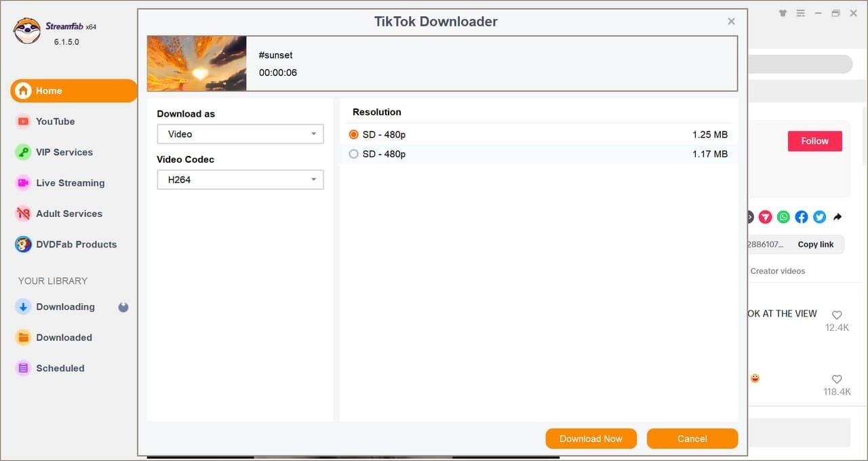The height and width of the screenshot is (461, 868).
Task: Click the Copy link button
Action: tap(816, 244)
